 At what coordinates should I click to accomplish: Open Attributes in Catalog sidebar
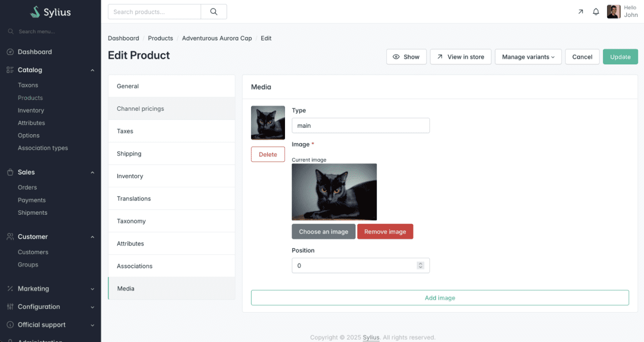31,123
